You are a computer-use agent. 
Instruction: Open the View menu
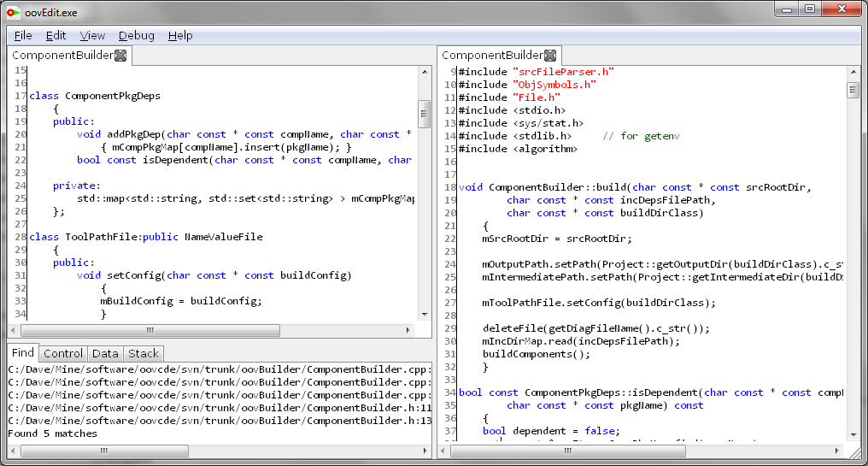[x=92, y=35]
